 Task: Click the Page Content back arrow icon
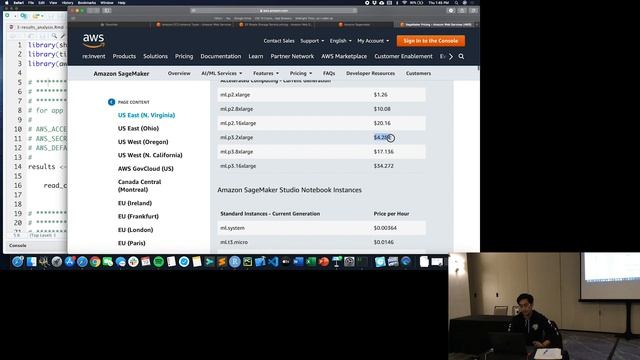(x=111, y=102)
